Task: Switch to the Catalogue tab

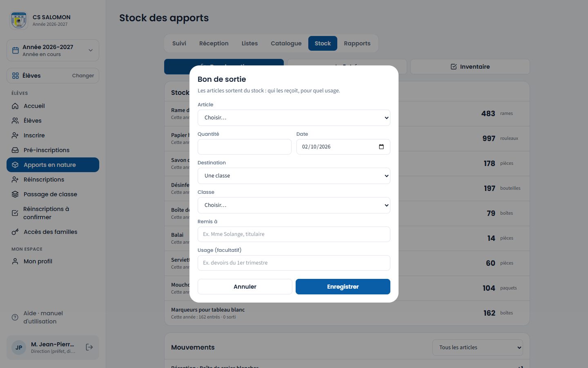Action: (286, 43)
